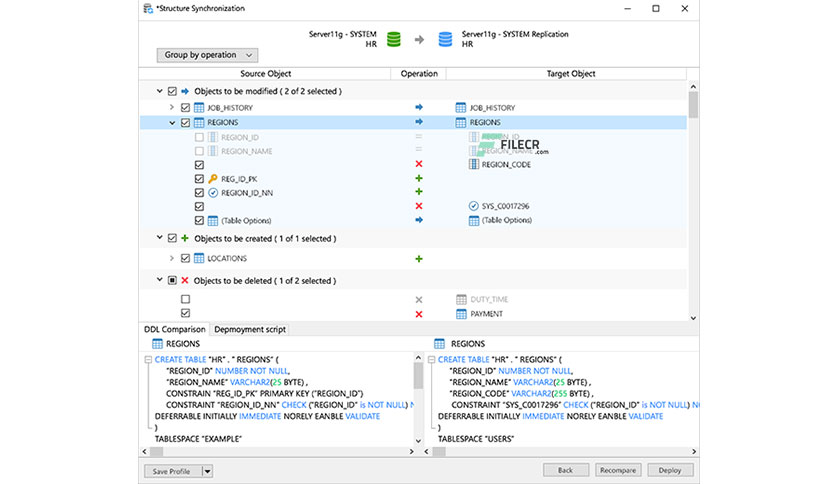Click the Save Profile button

pyautogui.click(x=173, y=471)
